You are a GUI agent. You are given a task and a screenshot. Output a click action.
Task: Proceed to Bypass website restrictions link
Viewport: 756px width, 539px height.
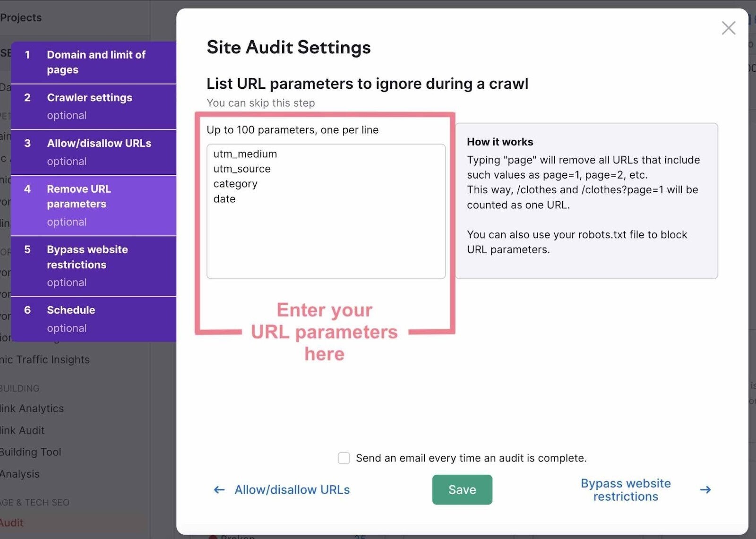[x=626, y=490]
